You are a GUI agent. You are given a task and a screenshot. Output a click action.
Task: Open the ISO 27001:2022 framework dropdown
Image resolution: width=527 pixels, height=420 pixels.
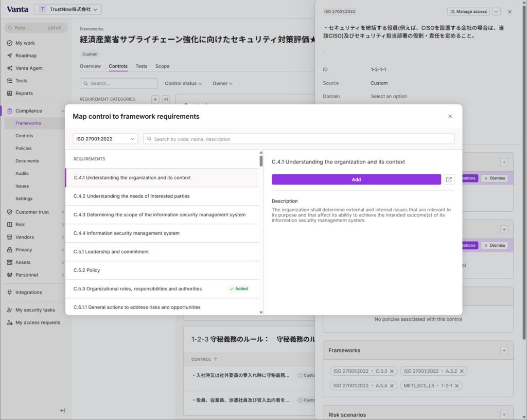[x=105, y=139]
